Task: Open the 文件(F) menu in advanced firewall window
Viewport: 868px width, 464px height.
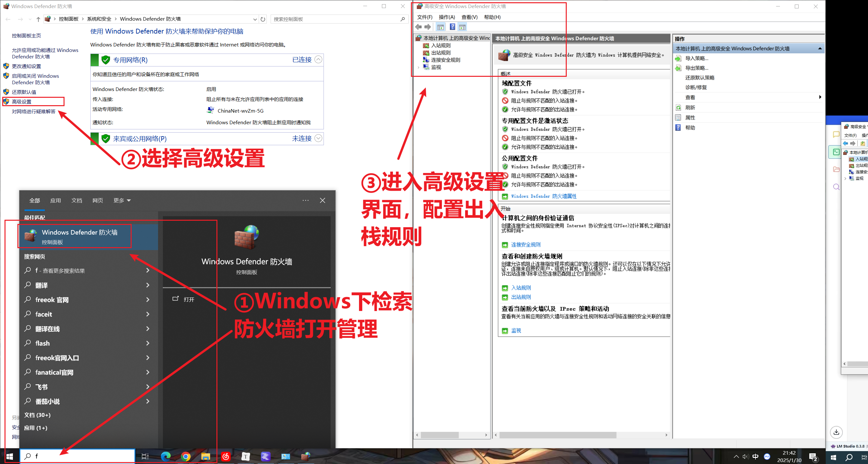Action: click(424, 17)
